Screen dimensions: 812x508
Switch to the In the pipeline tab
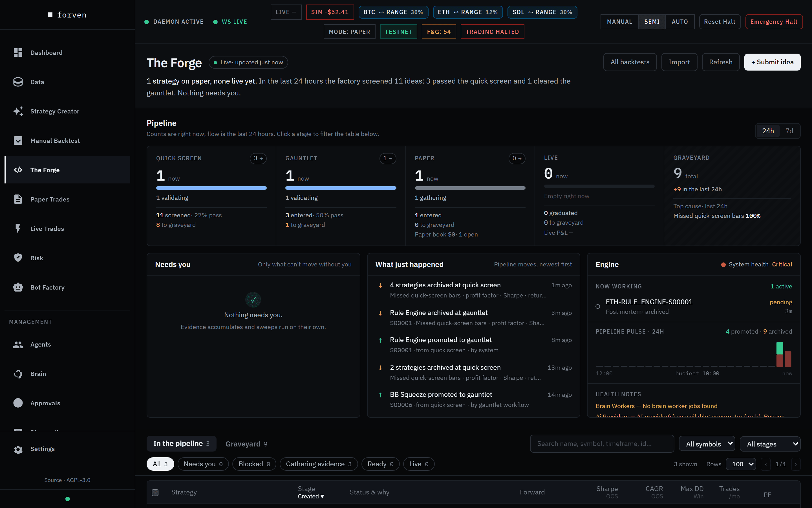181,443
